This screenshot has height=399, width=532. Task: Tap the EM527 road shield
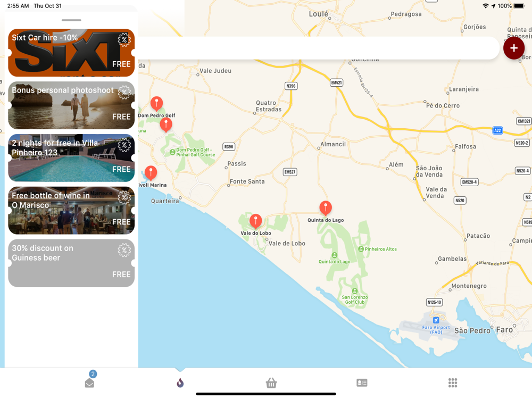(290, 172)
